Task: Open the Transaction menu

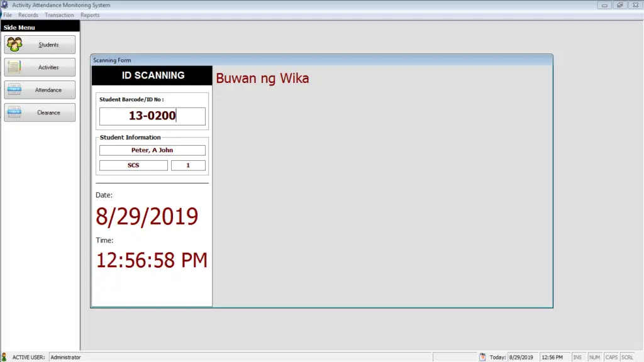Action: (60, 14)
